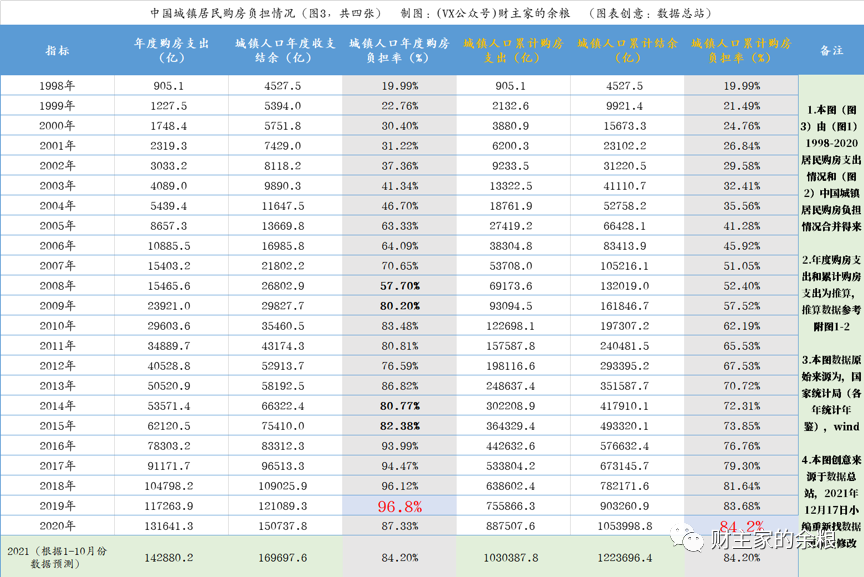Select the 142880.2 forecast cell
Screen dimensions: 864x577
click(x=169, y=558)
